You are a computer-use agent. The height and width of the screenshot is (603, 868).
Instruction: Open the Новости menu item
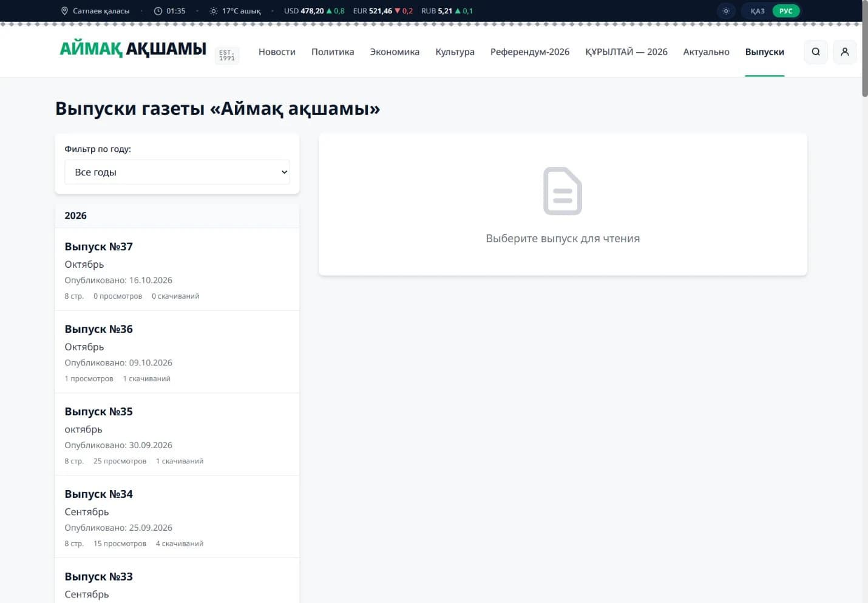277,52
